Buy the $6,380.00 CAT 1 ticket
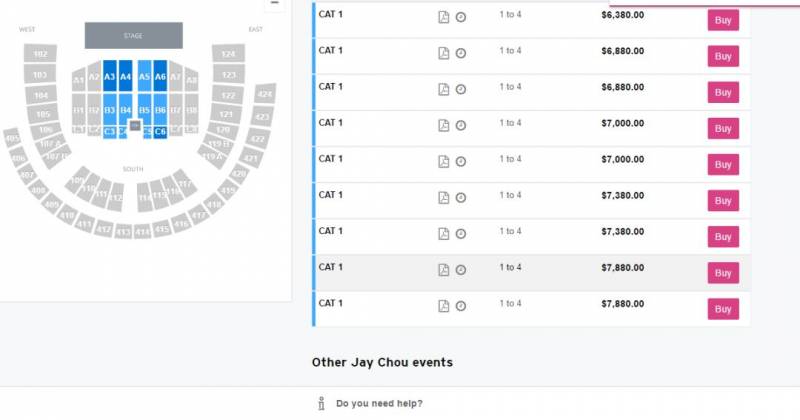The image size is (800, 420). [723, 20]
